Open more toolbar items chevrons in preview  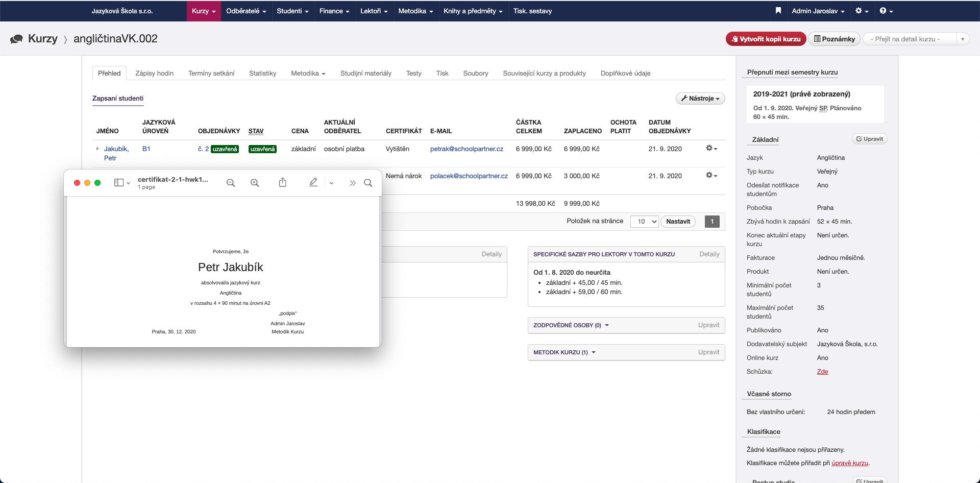[x=352, y=183]
